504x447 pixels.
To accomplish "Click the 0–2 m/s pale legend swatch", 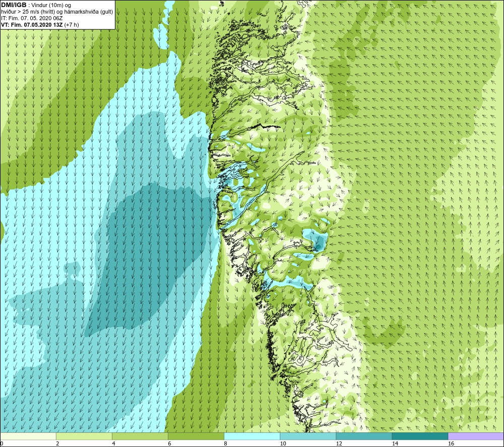I will (x=28, y=436).
